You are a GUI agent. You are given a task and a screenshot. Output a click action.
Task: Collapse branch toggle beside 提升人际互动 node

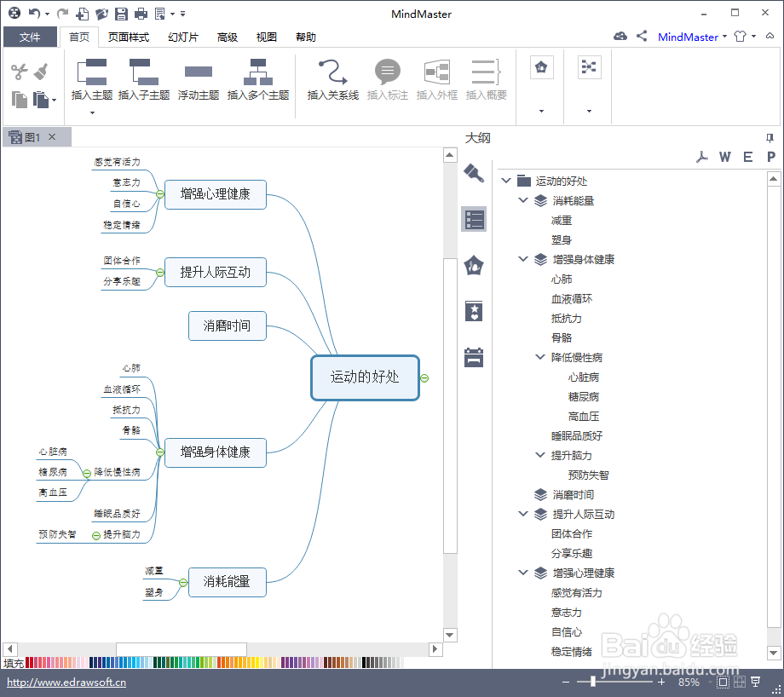coord(160,273)
